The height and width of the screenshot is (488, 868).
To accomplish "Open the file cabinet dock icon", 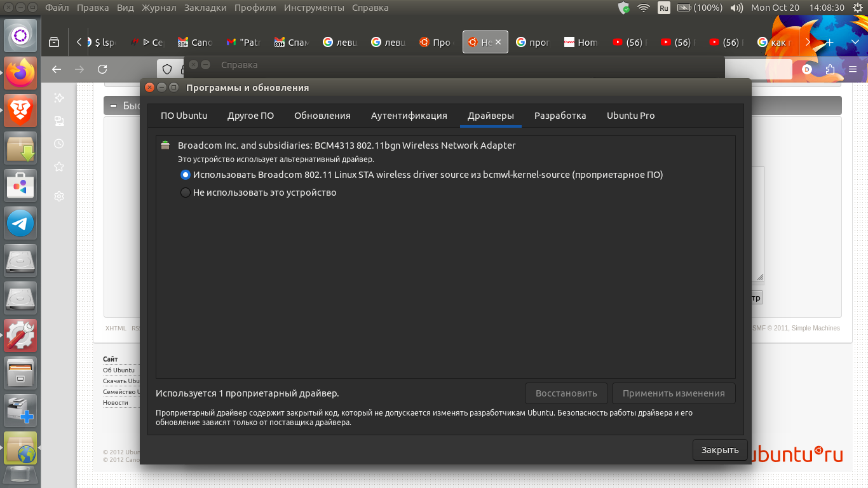I will coord(21,372).
